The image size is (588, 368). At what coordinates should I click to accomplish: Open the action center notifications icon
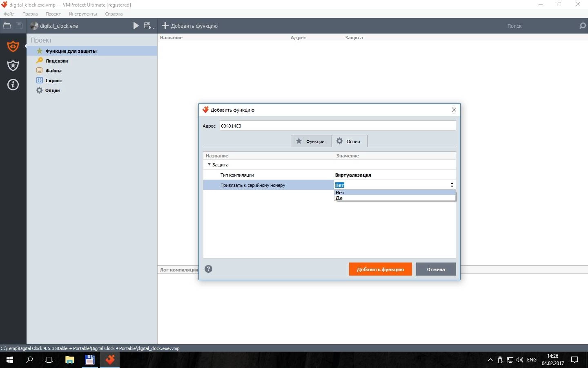[575, 360]
